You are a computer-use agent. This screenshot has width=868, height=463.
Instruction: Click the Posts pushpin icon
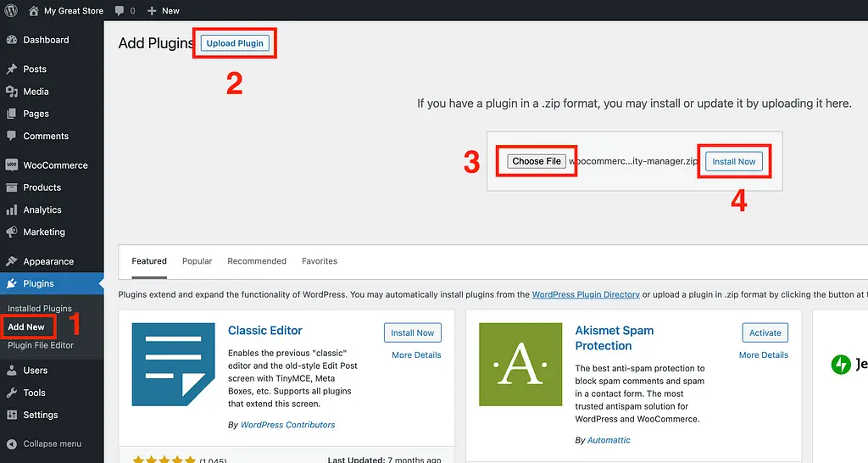(x=12, y=70)
